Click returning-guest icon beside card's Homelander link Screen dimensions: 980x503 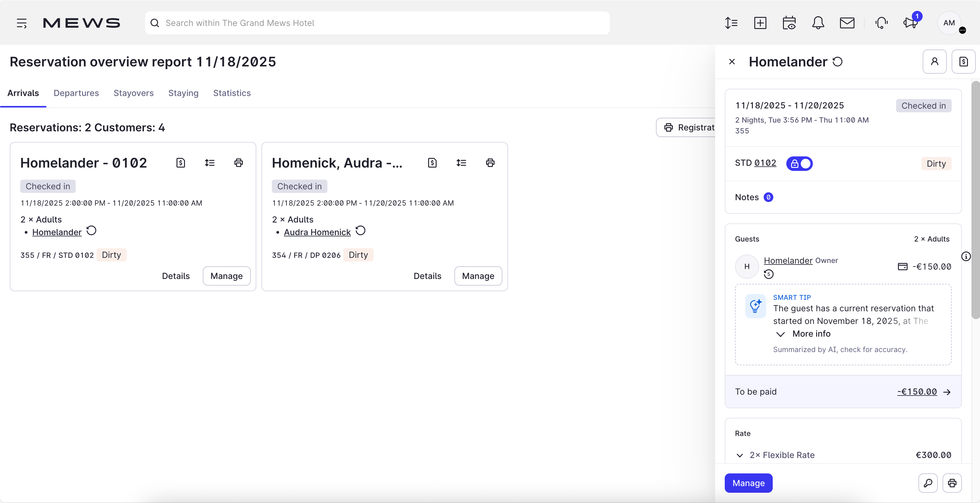(91, 231)
